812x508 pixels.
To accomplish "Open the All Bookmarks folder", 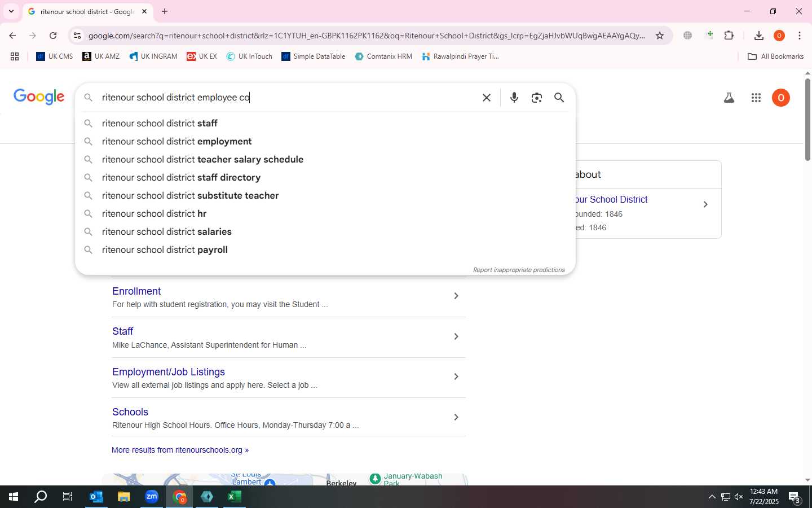I will [775, 56].
